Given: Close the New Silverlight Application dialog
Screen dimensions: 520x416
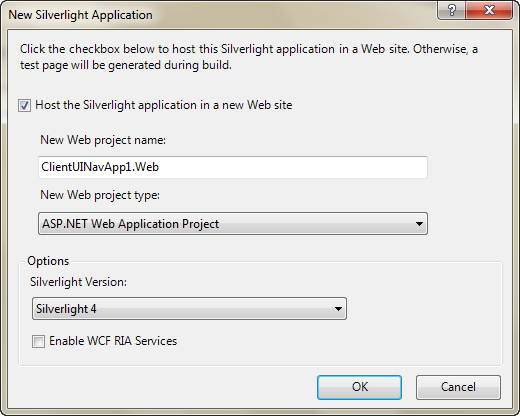Looking at the screenshot, I should pos(489,10).
